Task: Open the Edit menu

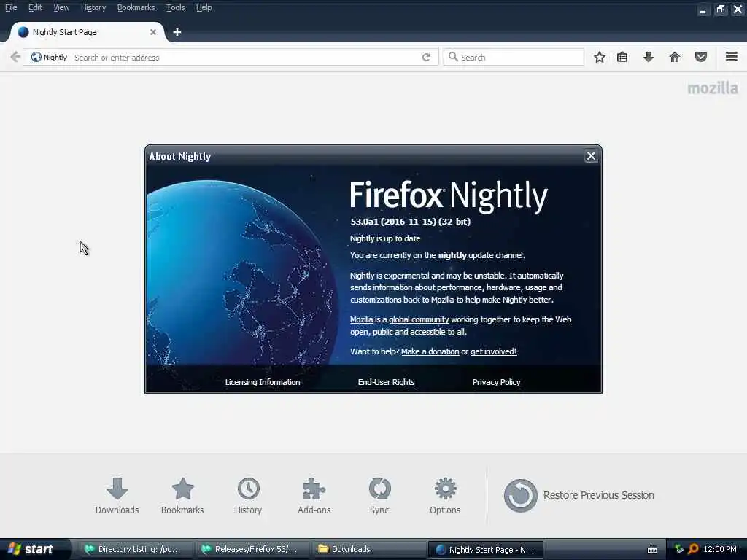Action: point(35,7)
